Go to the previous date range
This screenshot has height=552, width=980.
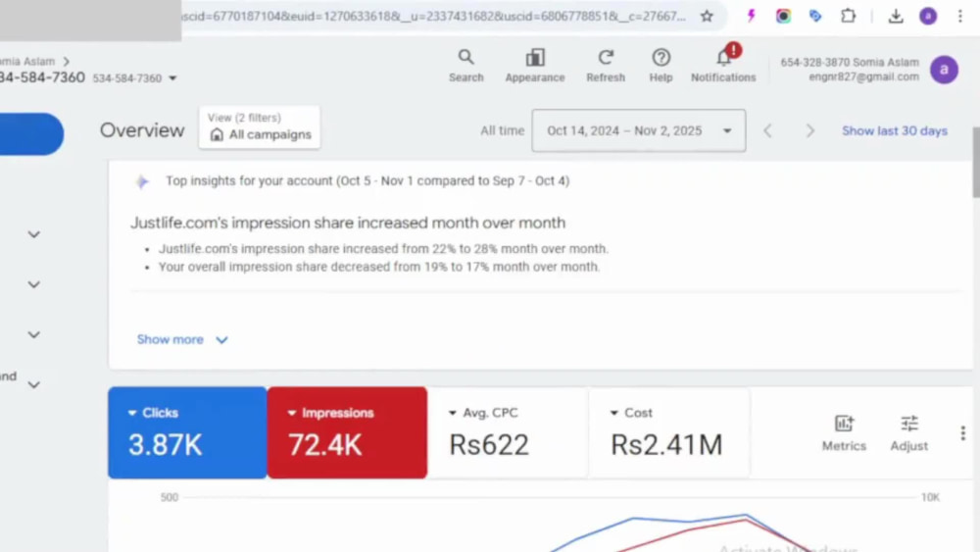coord(767,130)
